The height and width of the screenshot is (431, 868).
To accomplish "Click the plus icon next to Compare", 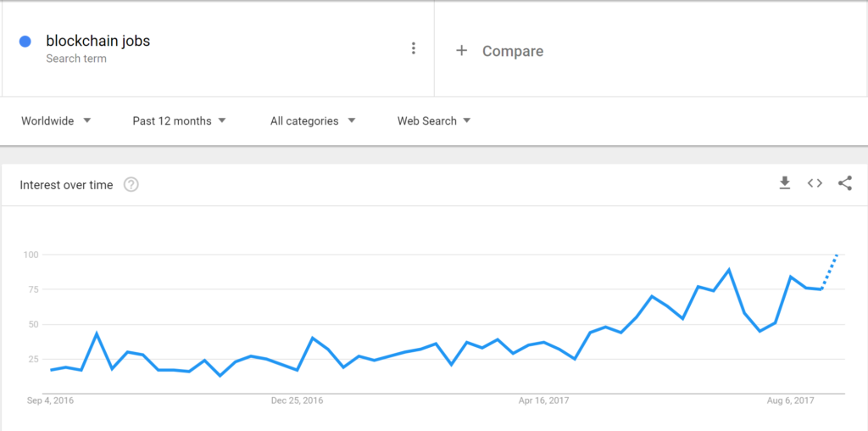I will coord(462,51).
